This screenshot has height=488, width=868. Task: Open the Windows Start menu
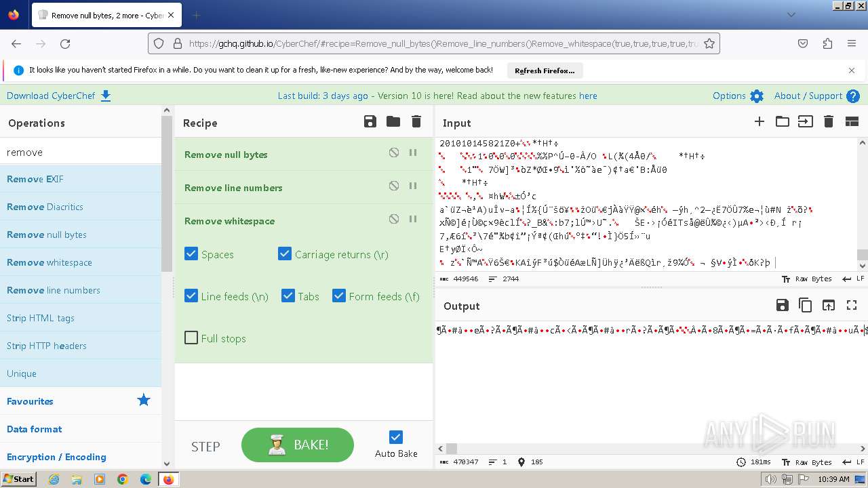pyautogui.click(x=19, y=479)
